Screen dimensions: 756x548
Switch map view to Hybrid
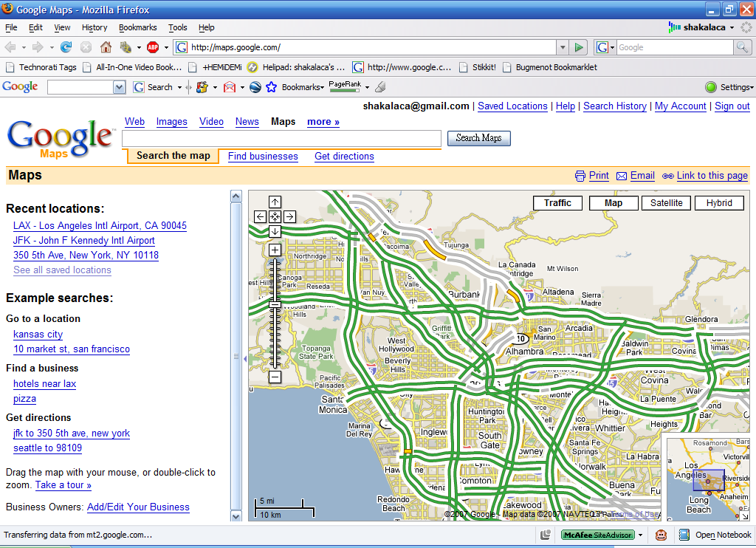[718, 203]
